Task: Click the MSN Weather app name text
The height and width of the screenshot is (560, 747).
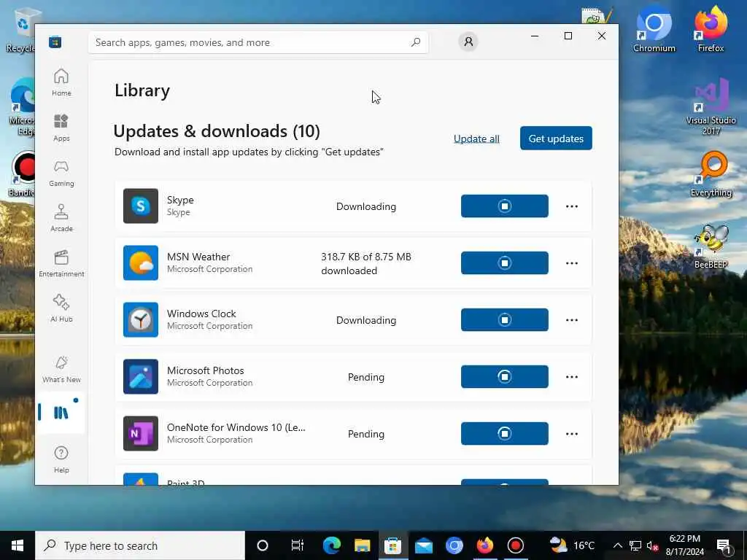Action: point(198,257)
